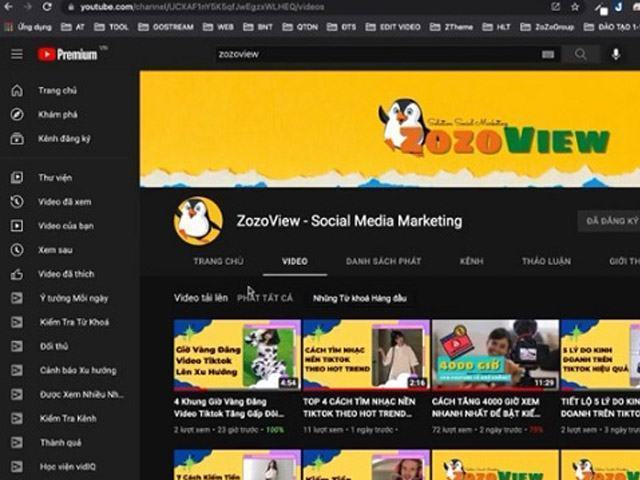Click the Đối thủ playlist icon
The height and width of the screenshot is (480, 640).
(x=17, y=346)
